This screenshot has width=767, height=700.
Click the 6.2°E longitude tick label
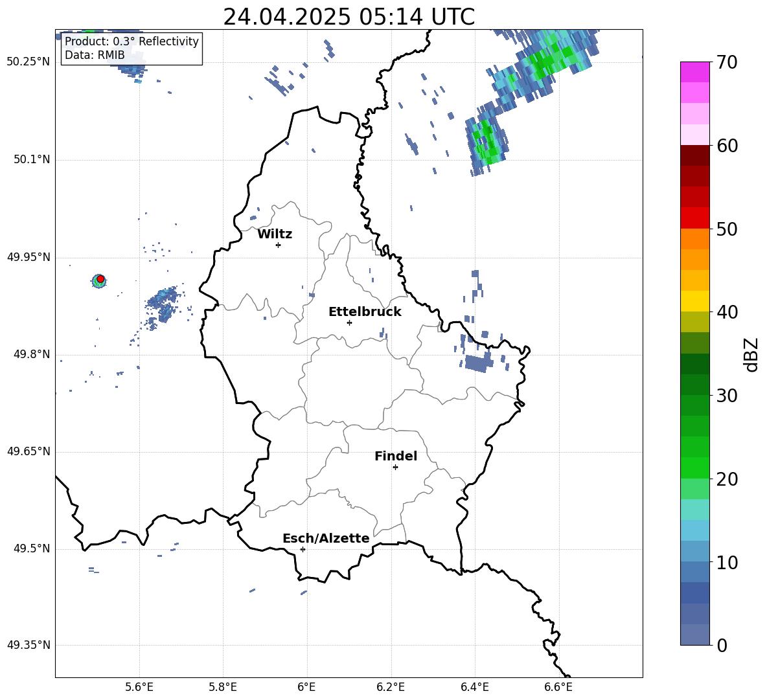click(391, 687)
